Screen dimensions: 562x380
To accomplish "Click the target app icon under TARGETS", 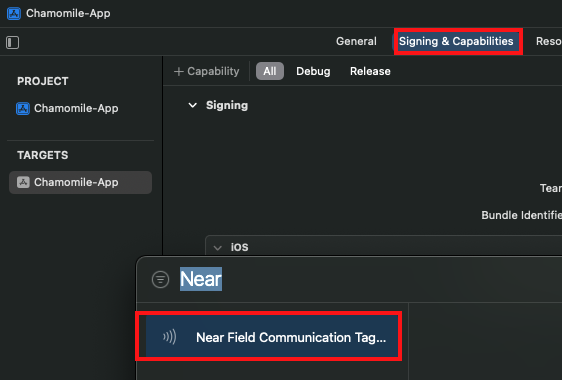I will tap(23, 182).
